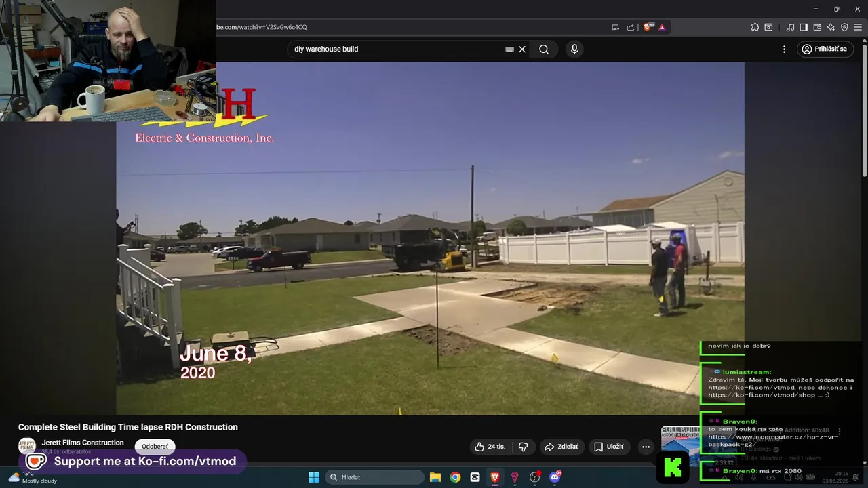
Task: Click the taskbar Hledat search box
Action: coord(375,477)
